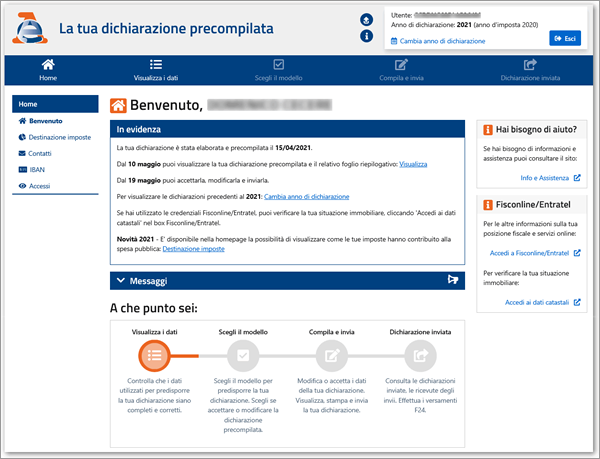Click the Agenzia Entrate logo
Image resolution: width=600 pixels, height=459 pixels.
click(30, 28)
